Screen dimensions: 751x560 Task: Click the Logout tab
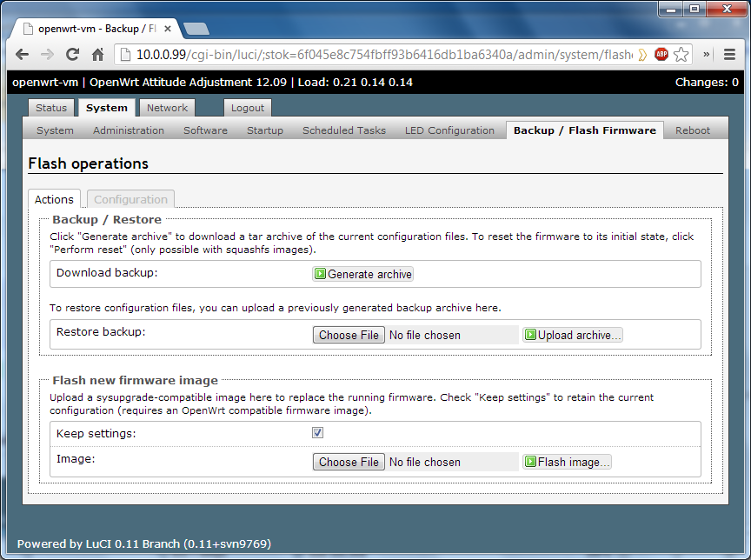(x=248, y=108)
